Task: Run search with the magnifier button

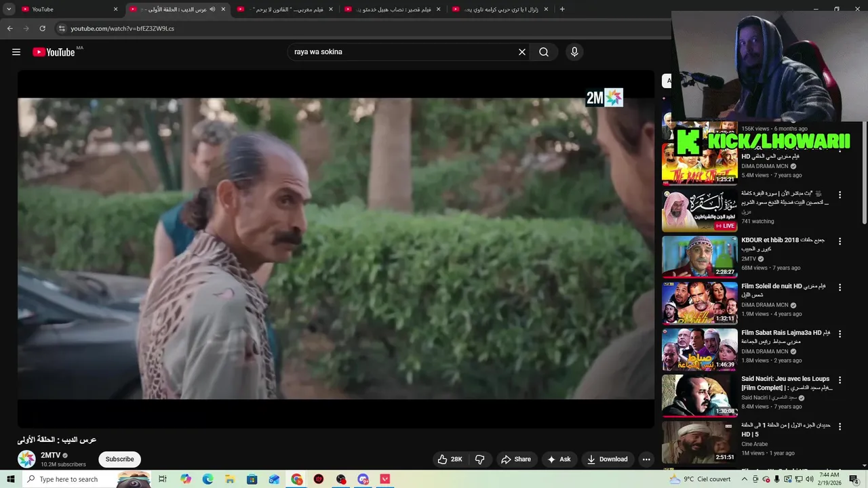Action: (x=544, y=52)
